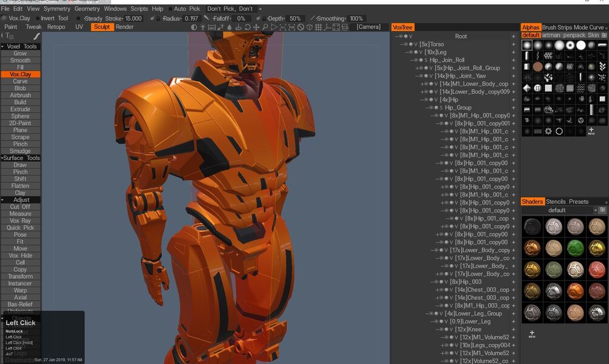The height and width of the screenshot is (364, 609).
Task: Click the background image icon in the viewport toolbar
Action: 211,27
